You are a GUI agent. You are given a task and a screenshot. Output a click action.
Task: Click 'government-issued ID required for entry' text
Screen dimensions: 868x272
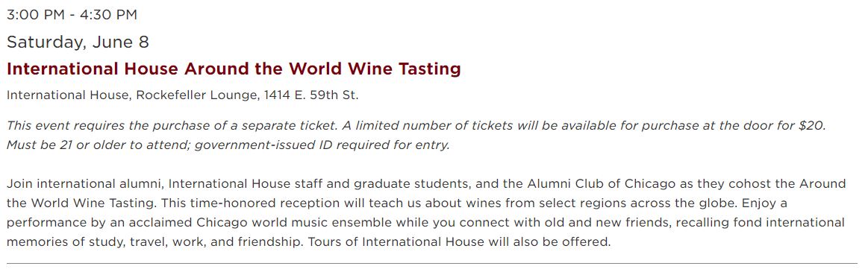(322, 146)
